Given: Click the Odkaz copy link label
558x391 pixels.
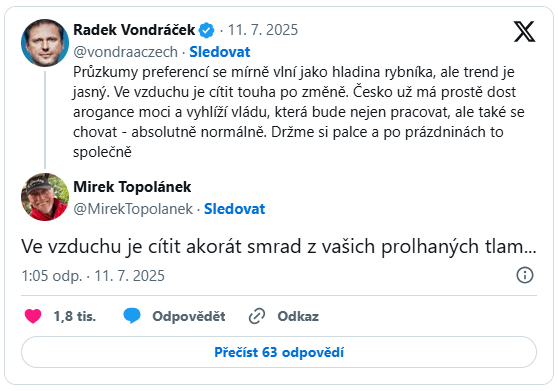Looking at the screenshot, I should (x=298, y=316).
